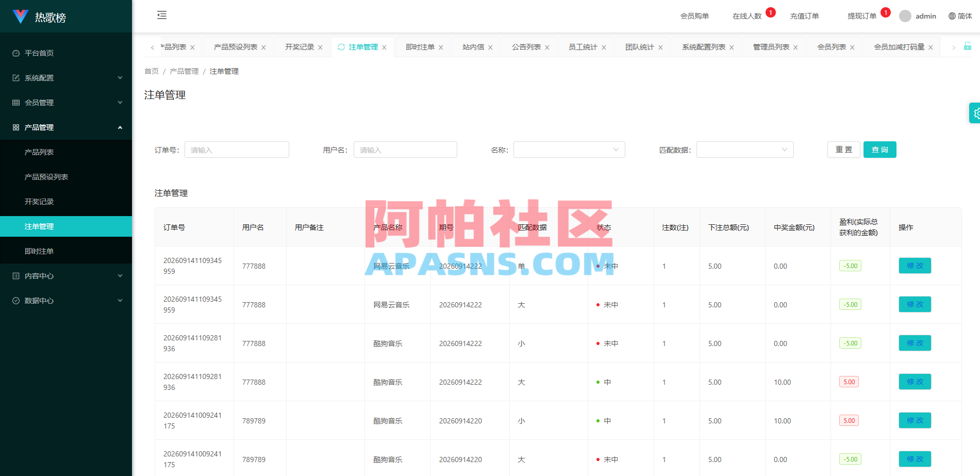Close the 员工统计 tab
The width and height of the screenshot is (980, 476).
604,47
